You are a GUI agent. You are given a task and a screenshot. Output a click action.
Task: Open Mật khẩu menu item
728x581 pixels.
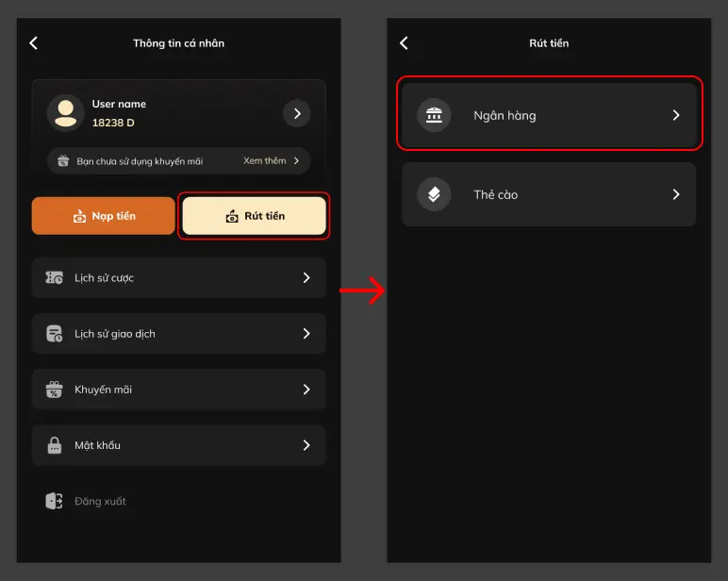179,445
